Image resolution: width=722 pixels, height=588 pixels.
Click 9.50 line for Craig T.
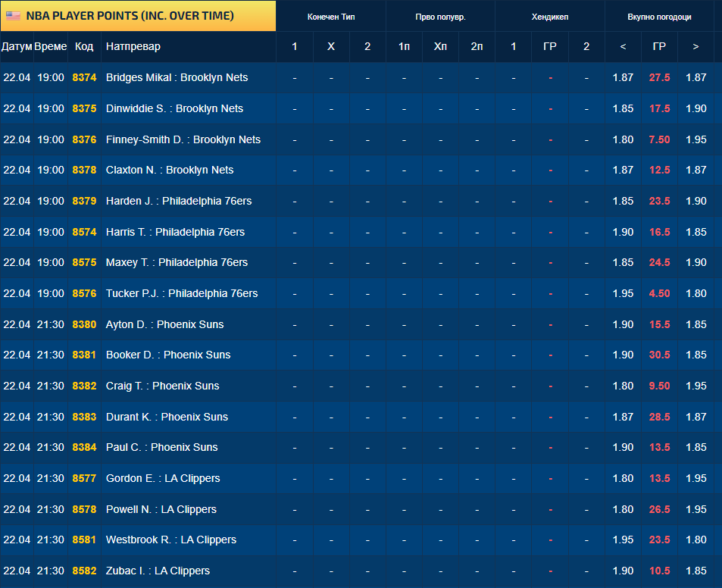659,386
